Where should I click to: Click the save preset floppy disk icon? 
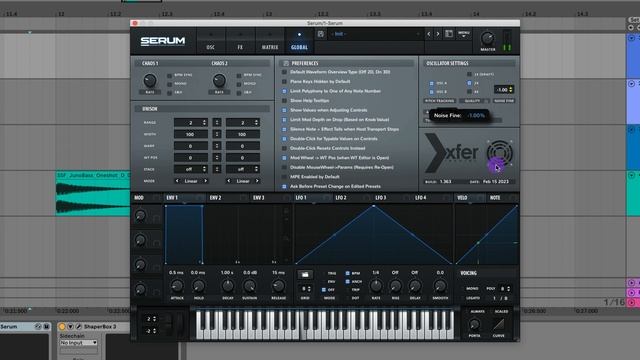coord(321,34)
